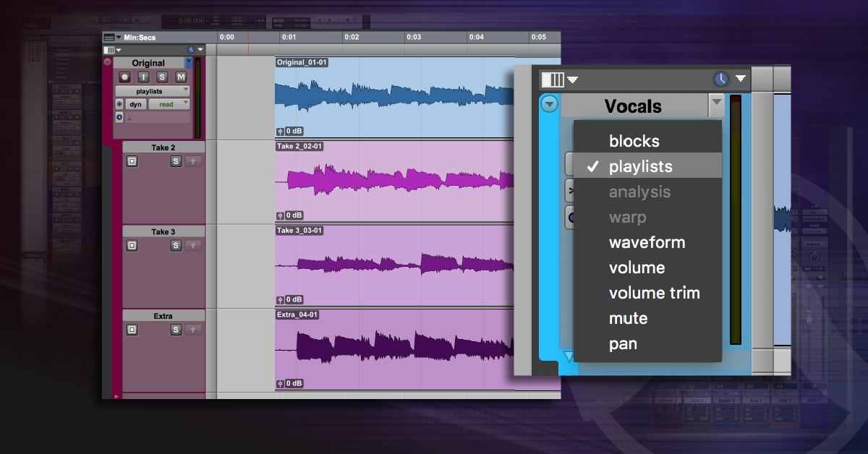Image resolution: width=868 pixels, height=454 pixels.
Task: Click the Vocals track name button
Action: (x=633, y=106)
